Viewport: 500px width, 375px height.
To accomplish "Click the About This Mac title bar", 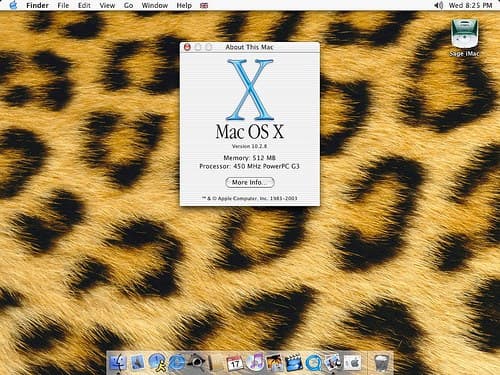I will (250, 47).
